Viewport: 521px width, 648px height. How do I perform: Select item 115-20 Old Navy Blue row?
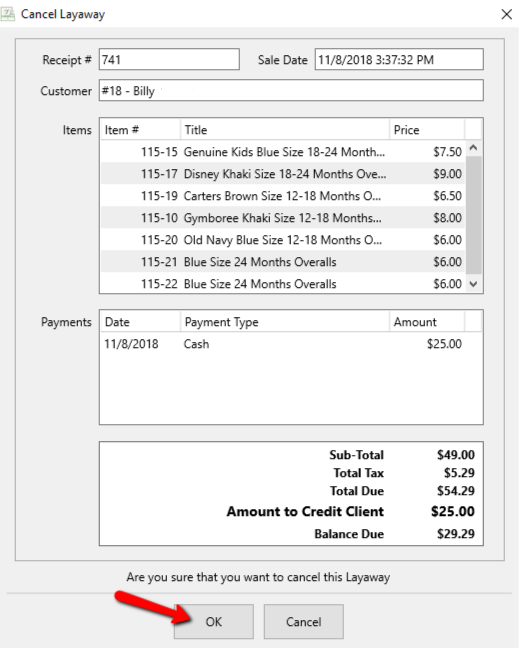[283, 239]
